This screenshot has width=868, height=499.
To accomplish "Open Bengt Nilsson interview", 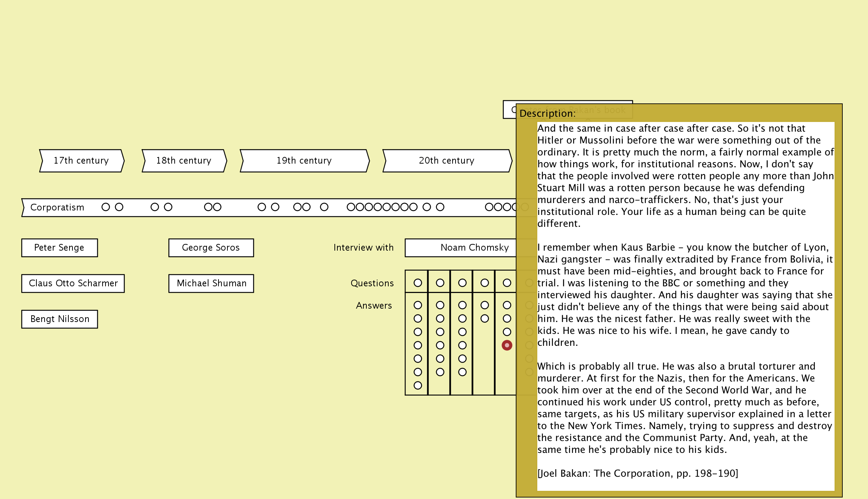I will tap(59, 319).
